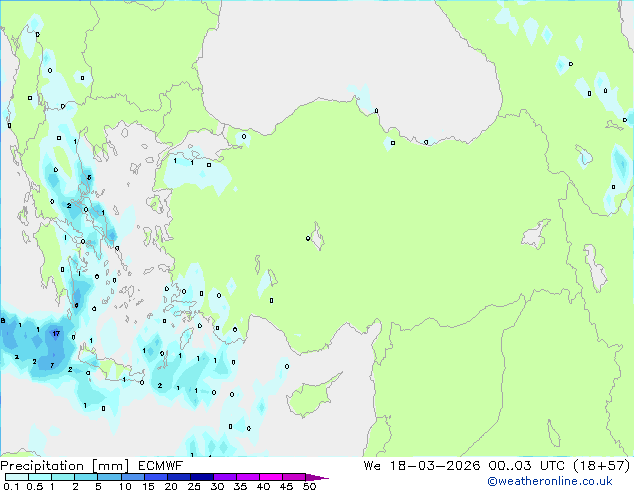Pick the lightest 0.1–0.5 mm legend swatch
634x490 pixels.
pos(17,477)
